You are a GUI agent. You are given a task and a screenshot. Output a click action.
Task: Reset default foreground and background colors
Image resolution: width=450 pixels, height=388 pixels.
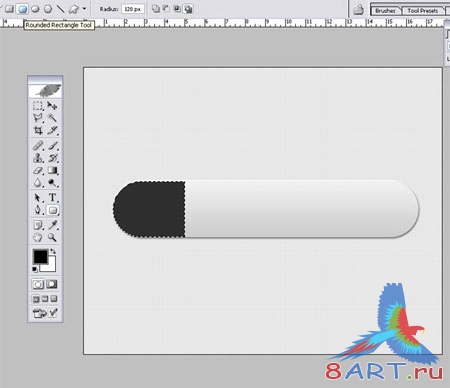pos(35,269)
